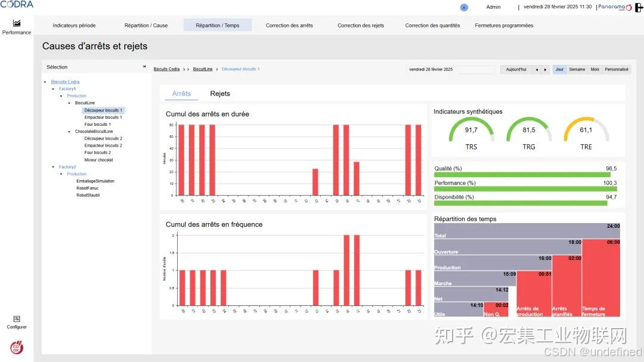Select Four biscuits 2 in the tree
644x362 pixels.
click(97, 153)
